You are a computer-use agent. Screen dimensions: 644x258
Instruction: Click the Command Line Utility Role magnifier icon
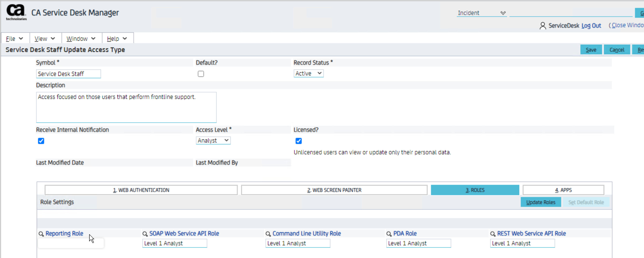pyautogui.click(x=268, y=234)
